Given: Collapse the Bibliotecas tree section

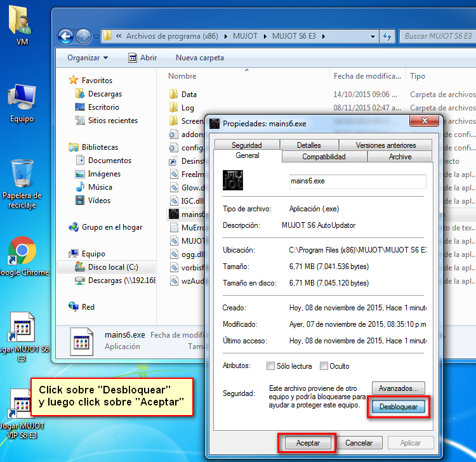Looking at the screenshot, I should pyautogui.click(x=70, y=147).
